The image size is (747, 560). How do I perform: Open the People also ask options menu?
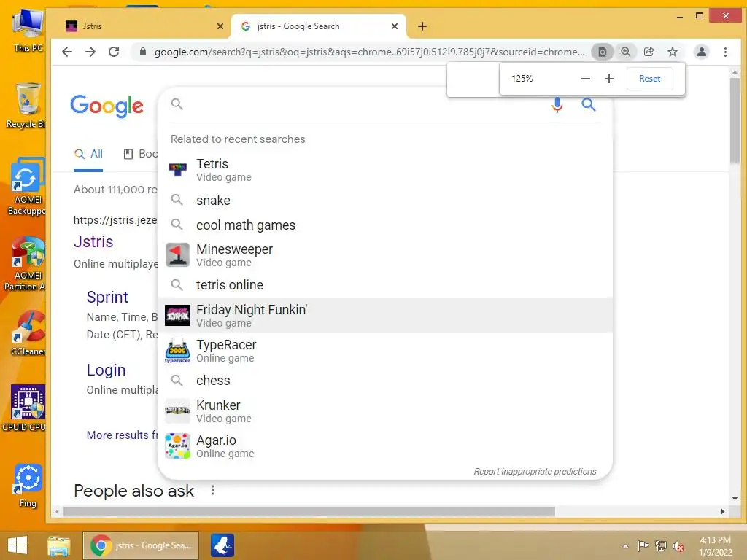tap(212, 490)
